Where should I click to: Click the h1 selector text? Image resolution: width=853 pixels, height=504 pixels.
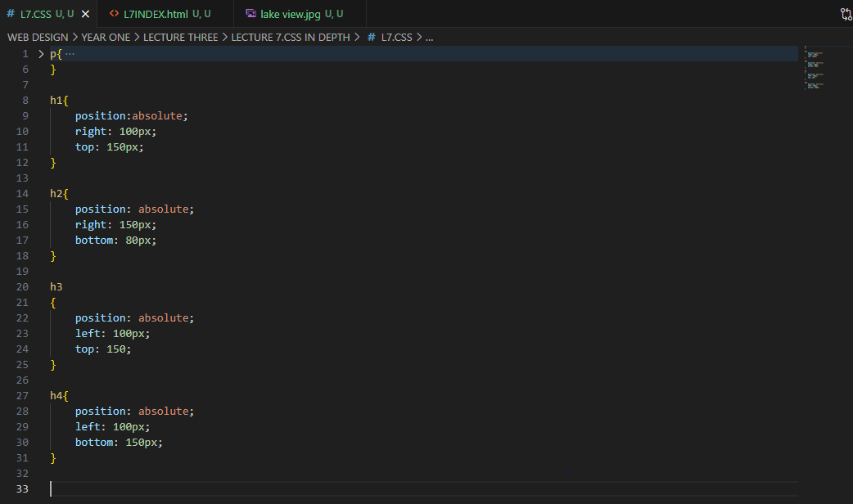(56, 100)
